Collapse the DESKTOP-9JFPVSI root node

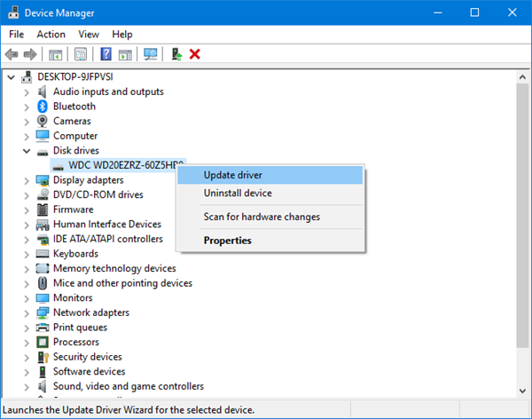click(x=12, y=77)
